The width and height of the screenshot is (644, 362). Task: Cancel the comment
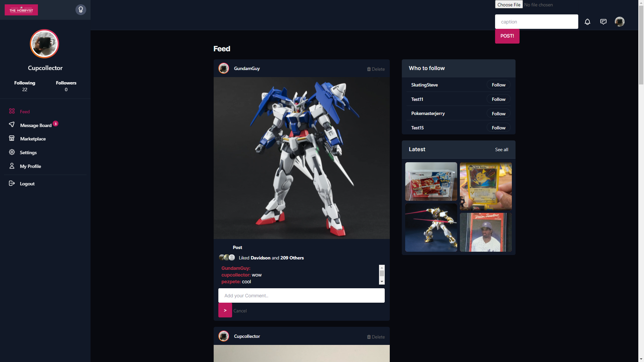(x=240, y=311)
